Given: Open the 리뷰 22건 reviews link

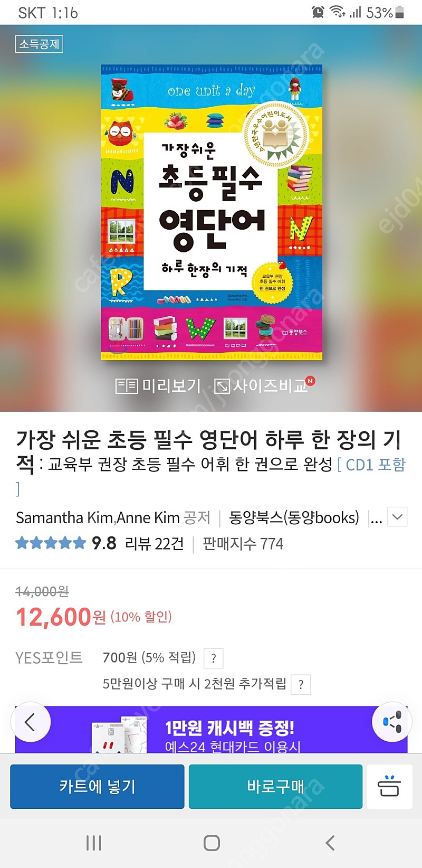Looking at the screenshot, I should pyautogui.click(x=154, y=543).
